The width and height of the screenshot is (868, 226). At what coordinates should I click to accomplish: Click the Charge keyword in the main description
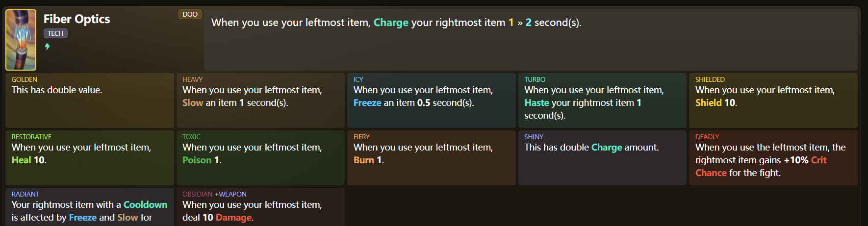(391, 23)
